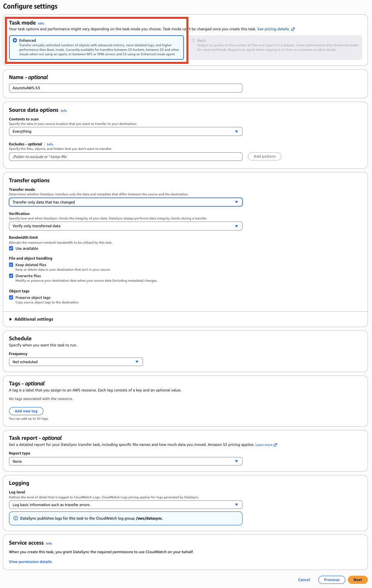Click the orange Next button
The image size is (372, 588).
point(358,580)
